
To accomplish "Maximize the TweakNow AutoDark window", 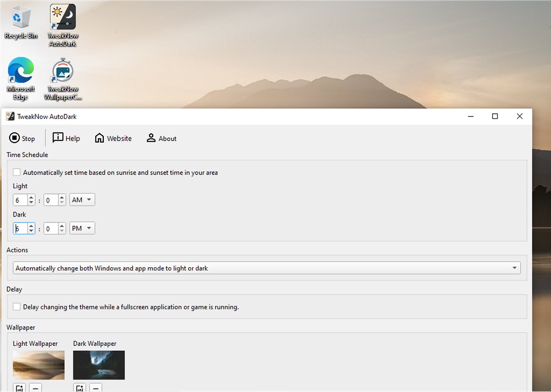I will pos(495,117).
